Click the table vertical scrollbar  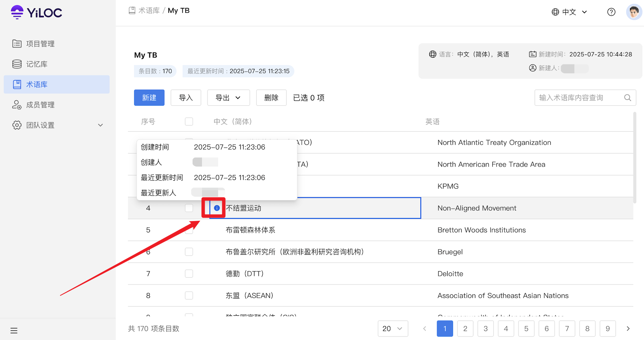point(635,158)
